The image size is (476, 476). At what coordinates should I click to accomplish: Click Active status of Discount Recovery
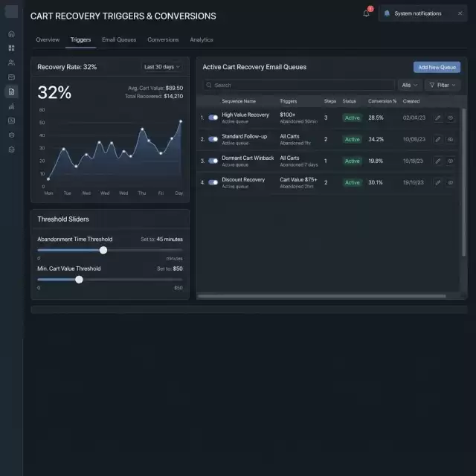coord(352,182)
